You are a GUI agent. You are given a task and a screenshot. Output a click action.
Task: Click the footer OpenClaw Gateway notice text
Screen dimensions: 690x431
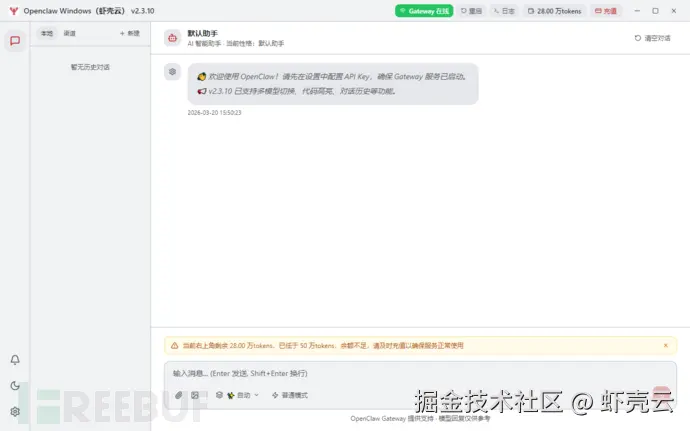pos(420,419)
